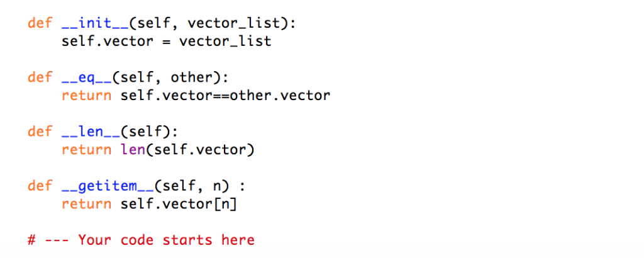Click the red 'Your code starts here' comment
Screen dimensions: 644x258
click(x=166, y=240)
